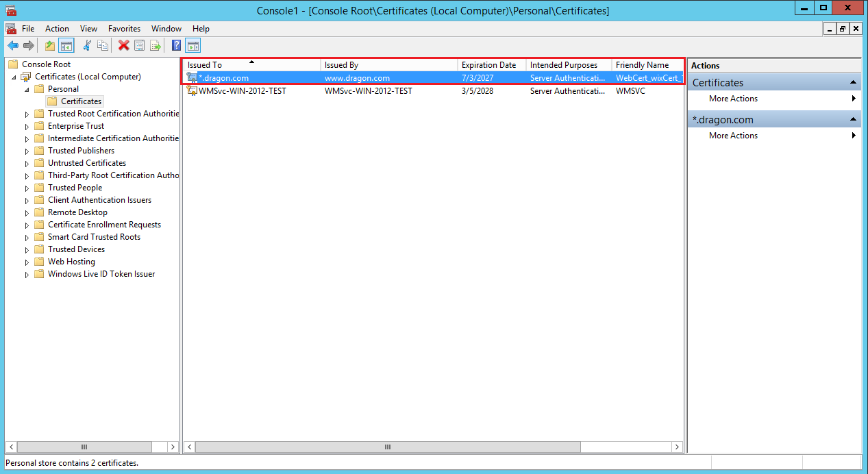This screenshot has height=474, width=868.
Task: Open the Favorites menu
Action: [124, 29]
